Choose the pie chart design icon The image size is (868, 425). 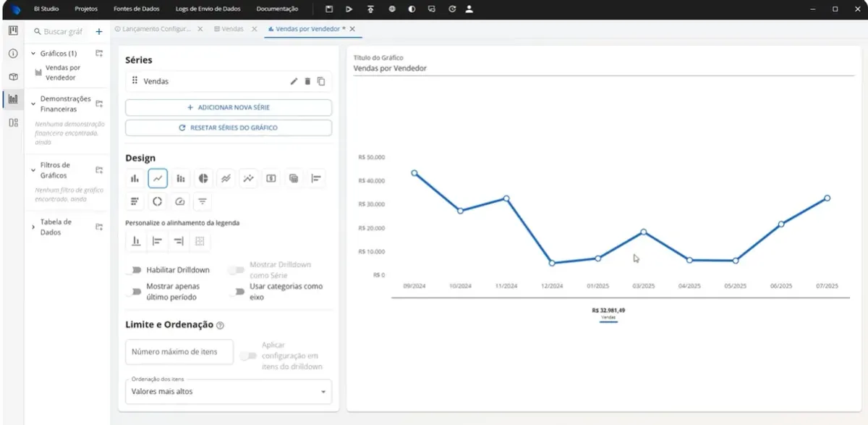pos(203,178)
